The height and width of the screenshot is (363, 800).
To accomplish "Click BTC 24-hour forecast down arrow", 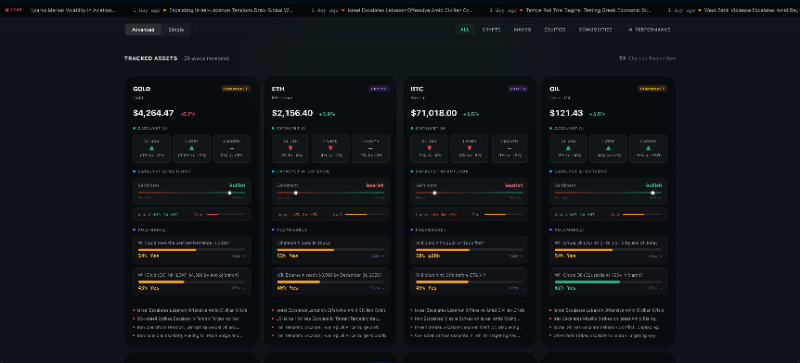I will tap(429, 148).
